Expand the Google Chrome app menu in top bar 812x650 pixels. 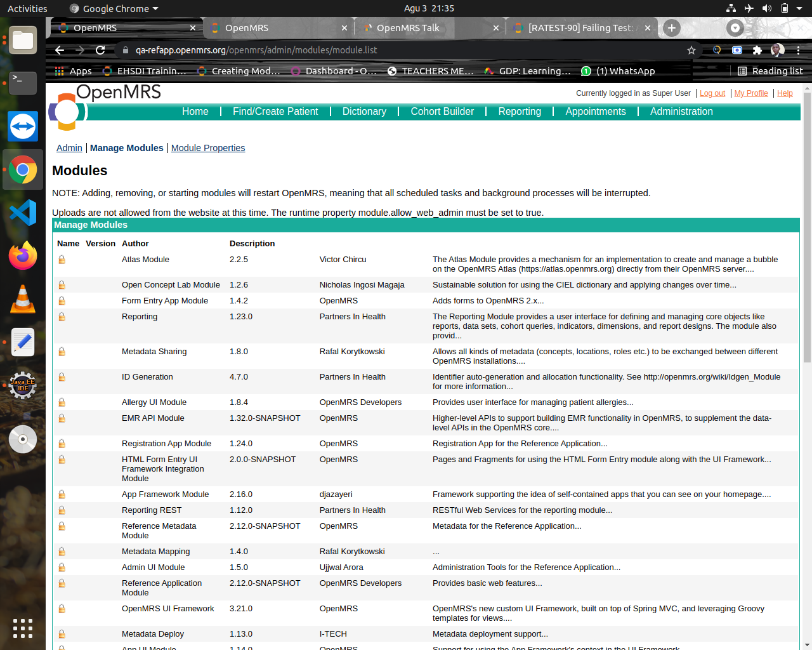pos(114,8)
